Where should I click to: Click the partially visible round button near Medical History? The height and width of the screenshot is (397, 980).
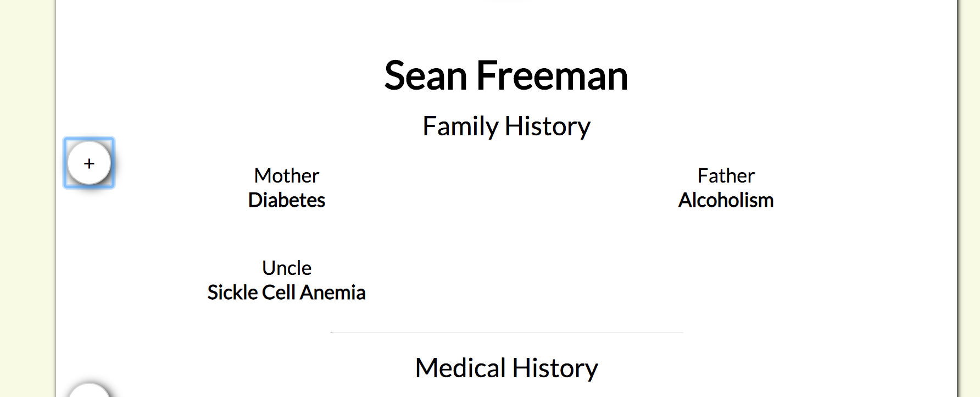click(x=89, y=390)
